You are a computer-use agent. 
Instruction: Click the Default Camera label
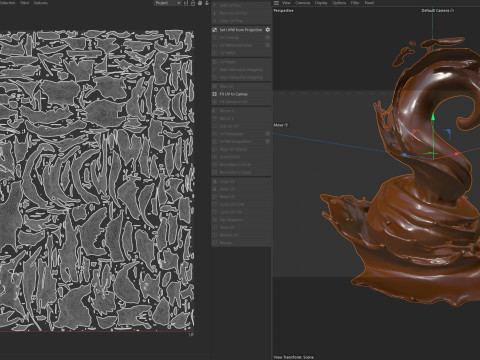click(435, 11)
